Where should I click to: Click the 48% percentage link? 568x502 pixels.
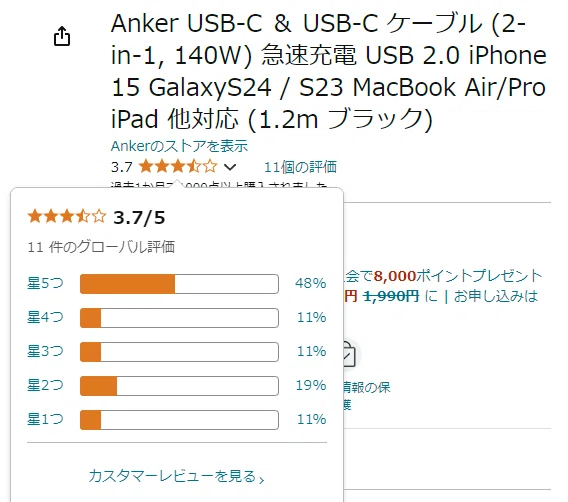click(x=310, y=283)
